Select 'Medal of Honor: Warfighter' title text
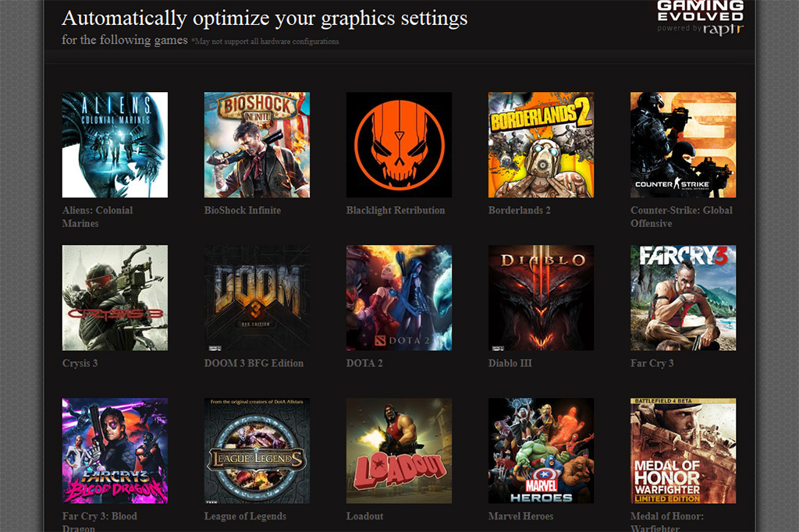The height and width of the screenshot is (532, 799). point(667,521)
